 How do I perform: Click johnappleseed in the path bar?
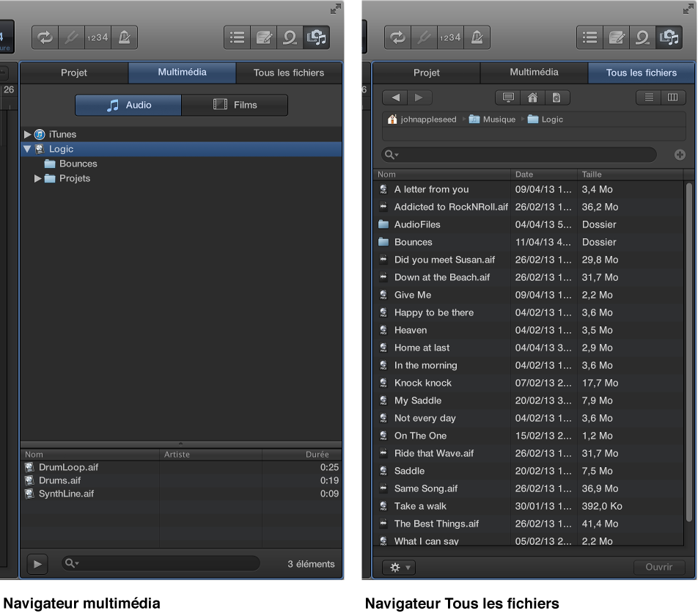point(422,120)
